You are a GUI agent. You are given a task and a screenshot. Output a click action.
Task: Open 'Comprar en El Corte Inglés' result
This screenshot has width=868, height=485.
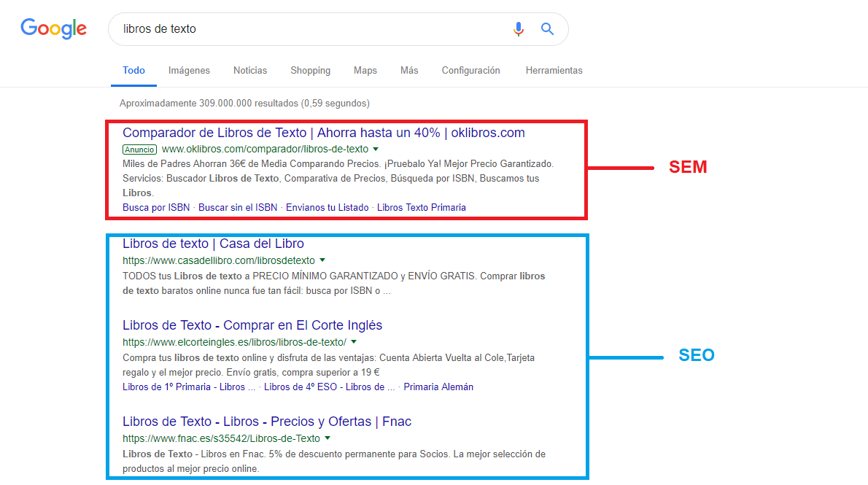[252, 325]
